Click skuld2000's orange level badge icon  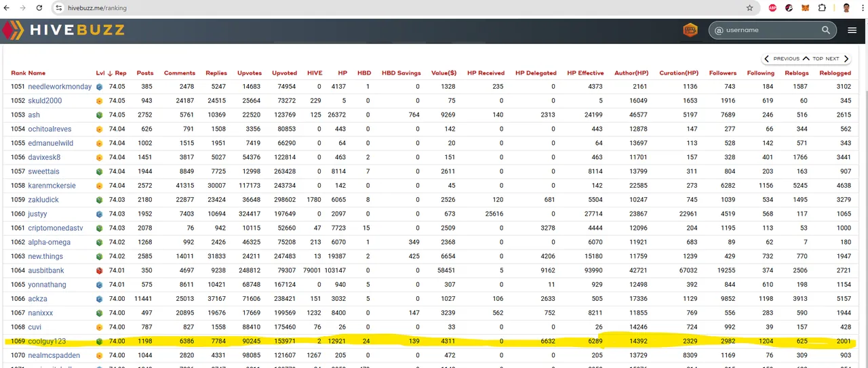pyautogui.click(x=99, y=101)
